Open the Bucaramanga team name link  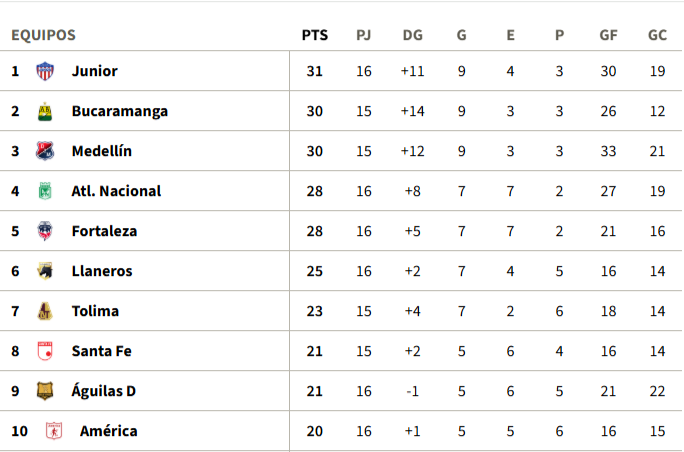click(119, 111)
